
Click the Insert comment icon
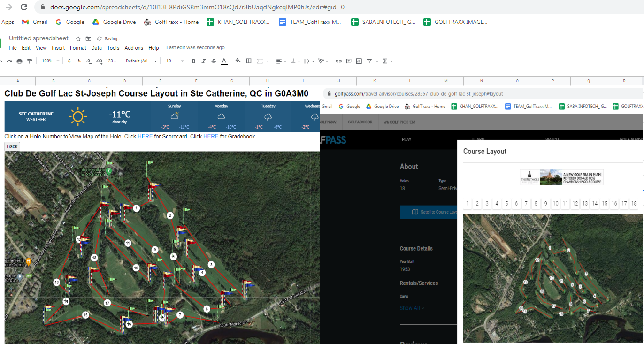tap(349, 61)
